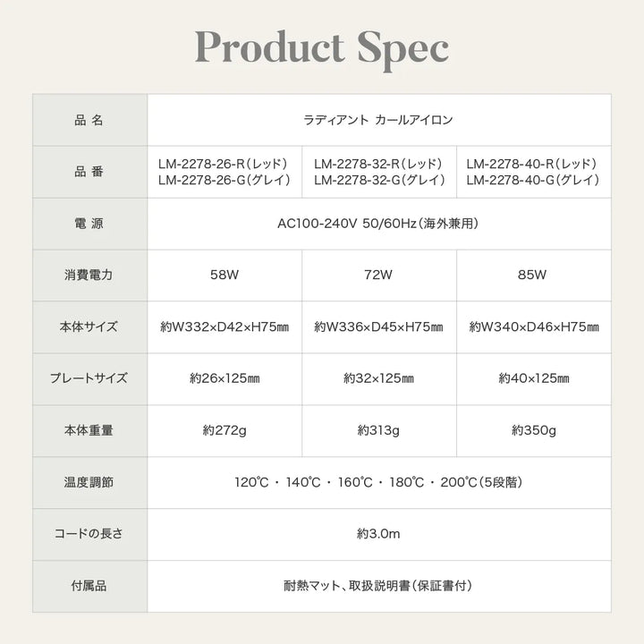Select the 品名 row label
This screenshot has height=644, width=644.
[89, 120]
